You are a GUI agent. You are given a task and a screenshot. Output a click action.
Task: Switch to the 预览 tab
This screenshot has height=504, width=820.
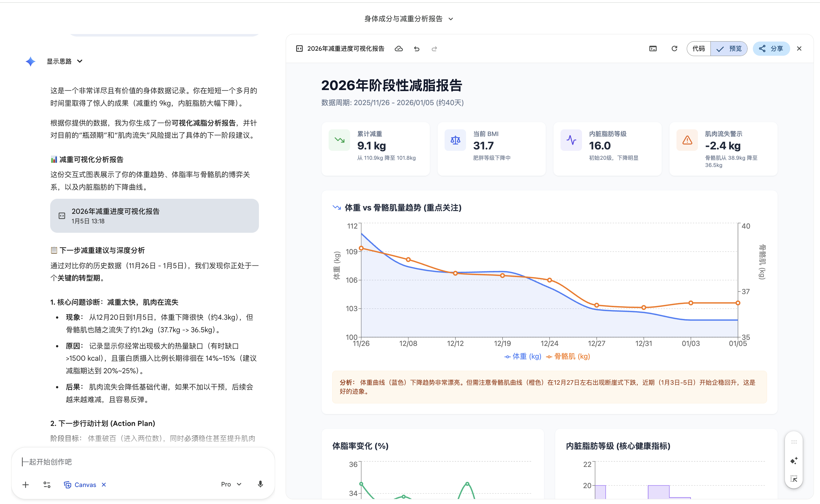coord(729,49)
